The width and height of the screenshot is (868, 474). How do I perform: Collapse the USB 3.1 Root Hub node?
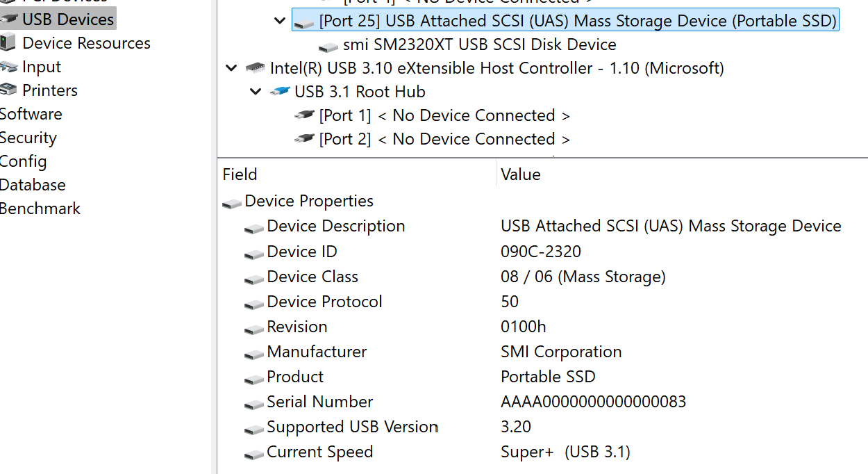[x=256, y=92]
